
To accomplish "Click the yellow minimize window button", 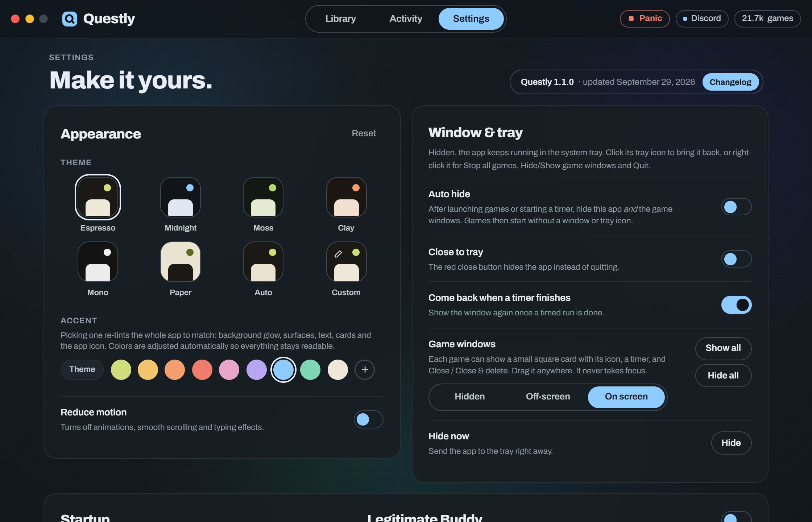I will coord(30,19).
